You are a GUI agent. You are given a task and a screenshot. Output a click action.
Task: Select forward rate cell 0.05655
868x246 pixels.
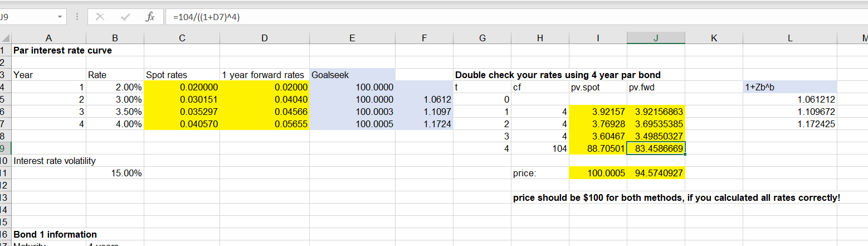265,124
